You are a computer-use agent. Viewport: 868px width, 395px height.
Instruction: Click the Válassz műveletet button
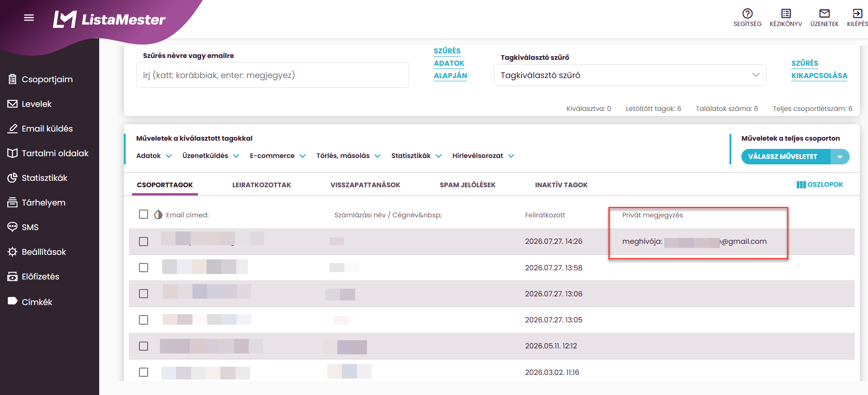coord(786,157)
